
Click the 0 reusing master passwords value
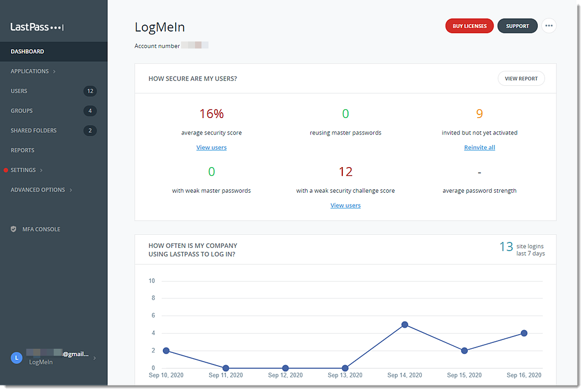coord(345,114)
